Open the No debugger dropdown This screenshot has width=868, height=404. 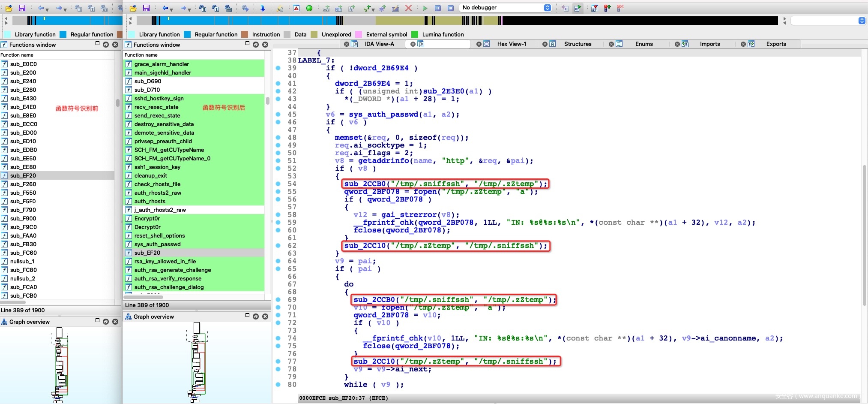[x=505, y=8]
